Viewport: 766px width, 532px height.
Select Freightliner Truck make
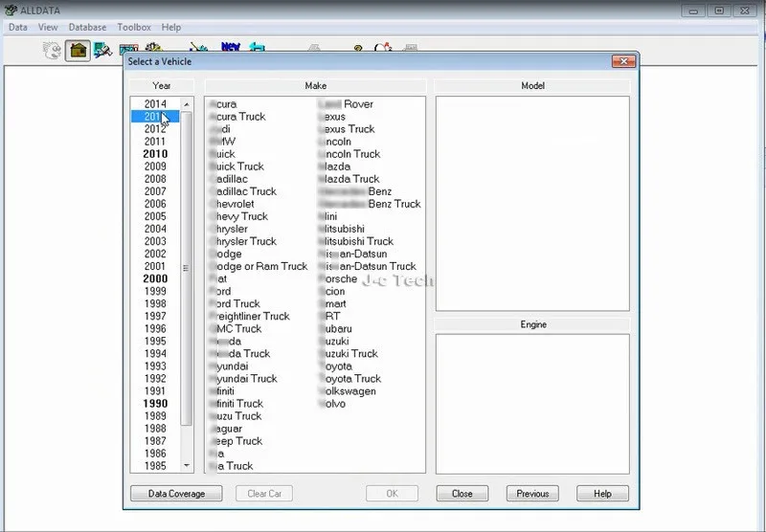tap(250, 316)
